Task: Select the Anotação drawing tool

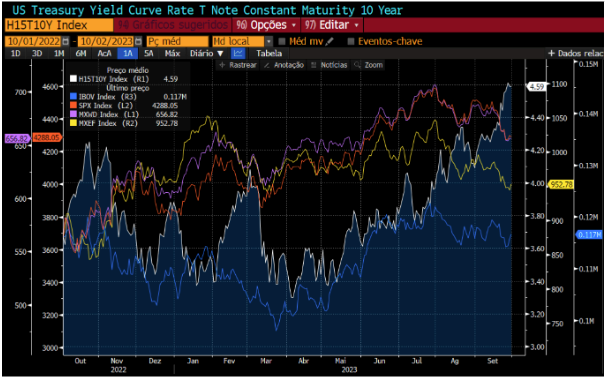Action: click(x=284, y=65)
